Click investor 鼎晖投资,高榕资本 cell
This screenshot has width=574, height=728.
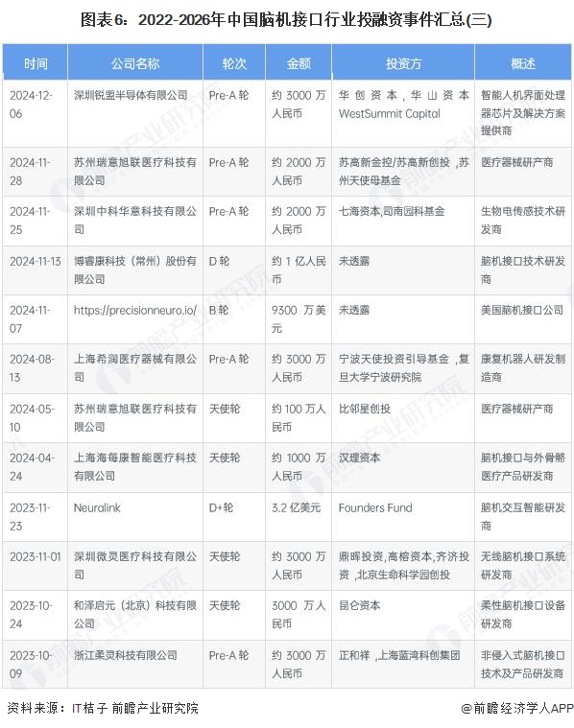point(403,566)
